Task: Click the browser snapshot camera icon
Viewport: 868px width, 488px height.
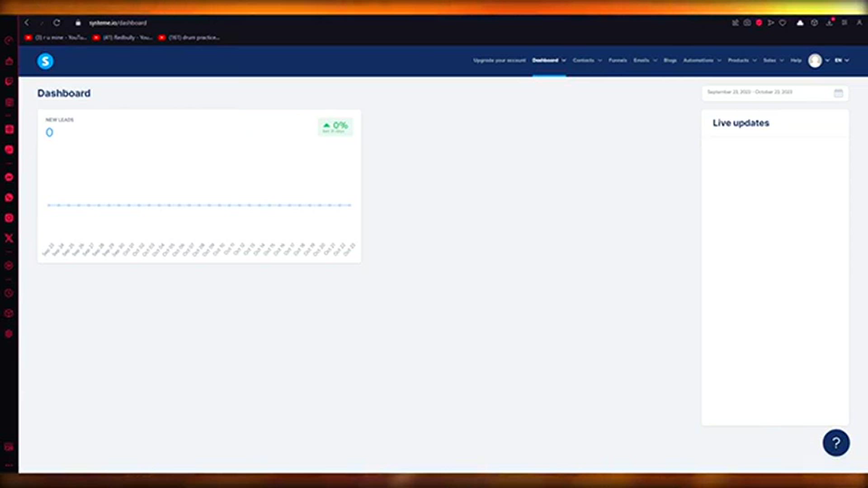Action: click(747, 23)
